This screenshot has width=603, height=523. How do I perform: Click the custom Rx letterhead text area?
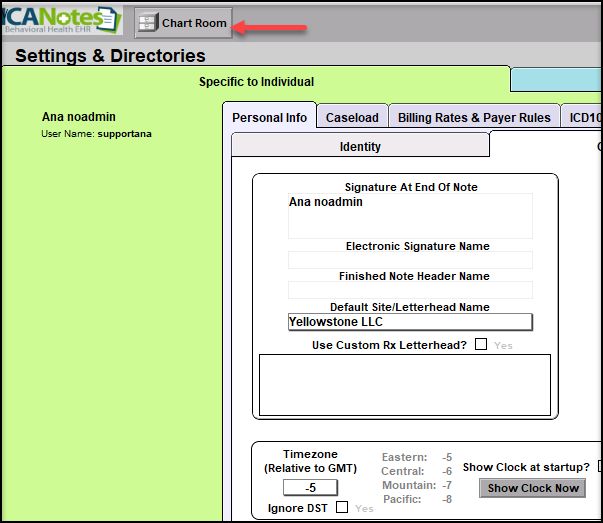tap(404, 384)
